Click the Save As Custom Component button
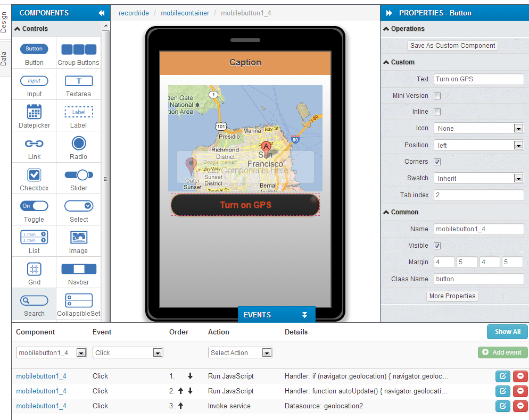Image resolution: width=529 pixels, height=420 pixels. click(452, 46)
